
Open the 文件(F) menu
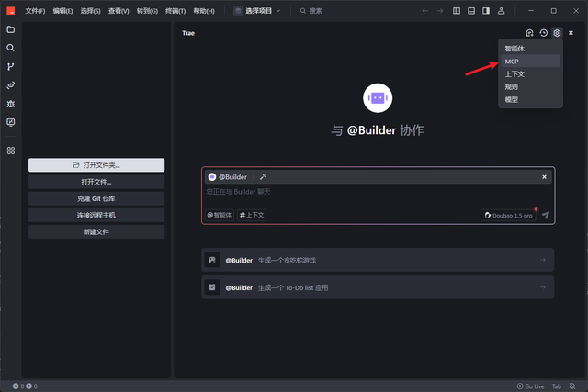35,11
